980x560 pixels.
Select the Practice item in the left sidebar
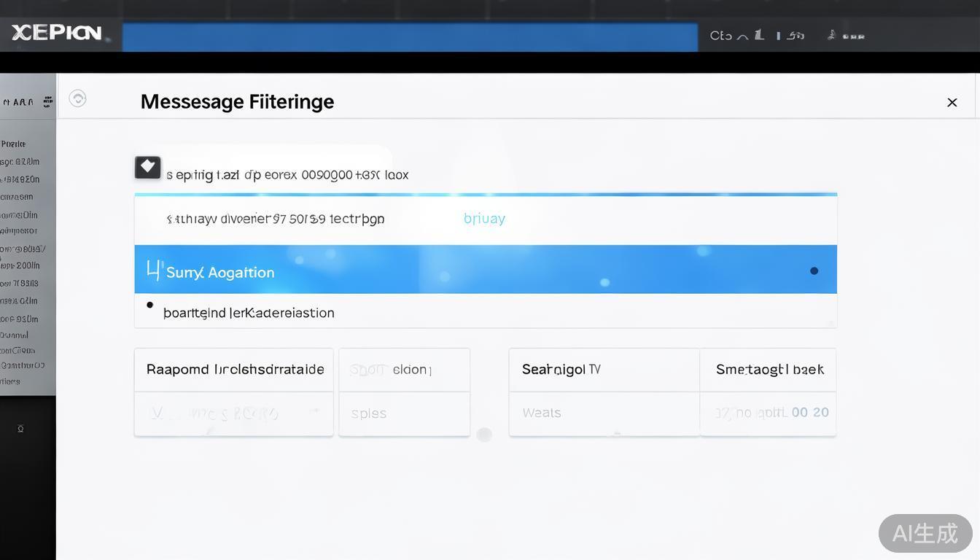pos(14,144)
